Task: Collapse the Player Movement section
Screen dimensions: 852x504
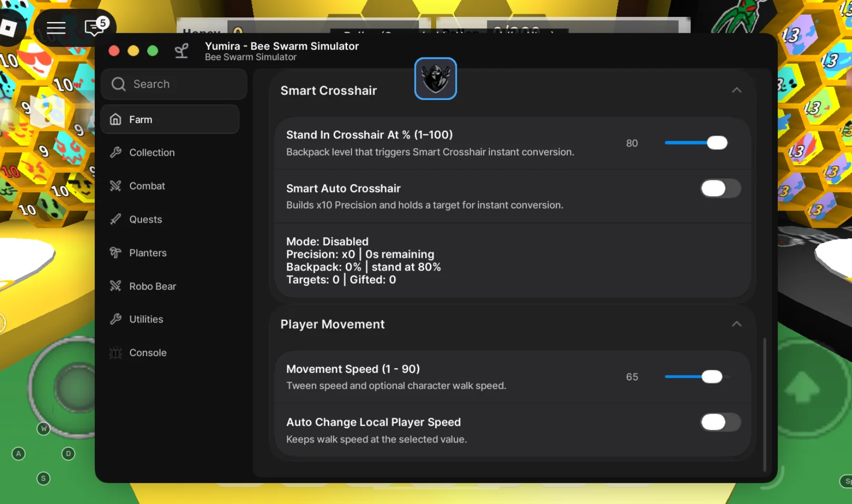Action: click(x=737, y=324)
